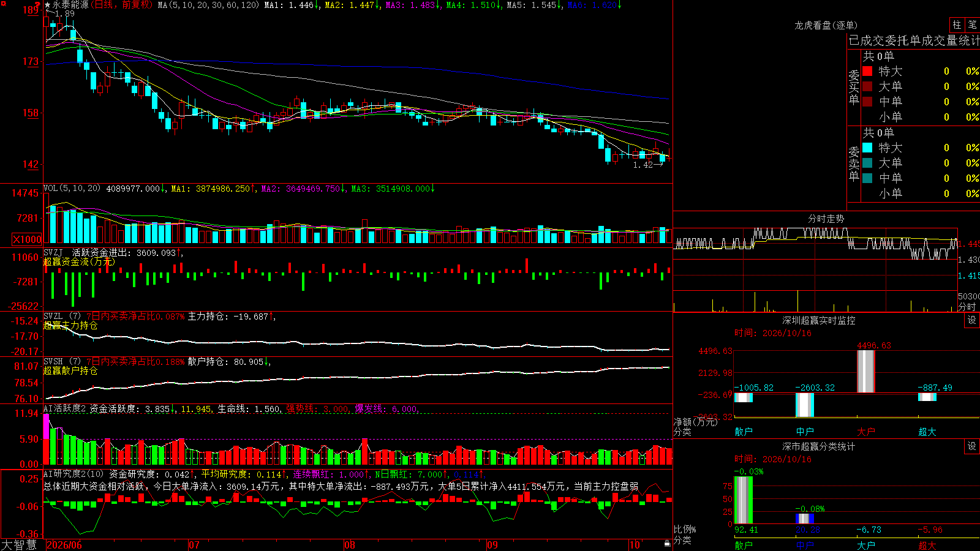The image size is (980, 551).
Task: Click the red 特大 buy-order swatch
Action: 867,71
